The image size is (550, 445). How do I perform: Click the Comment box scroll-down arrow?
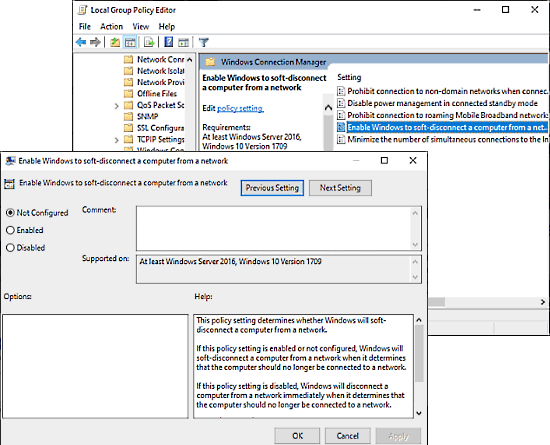point(415,244)
